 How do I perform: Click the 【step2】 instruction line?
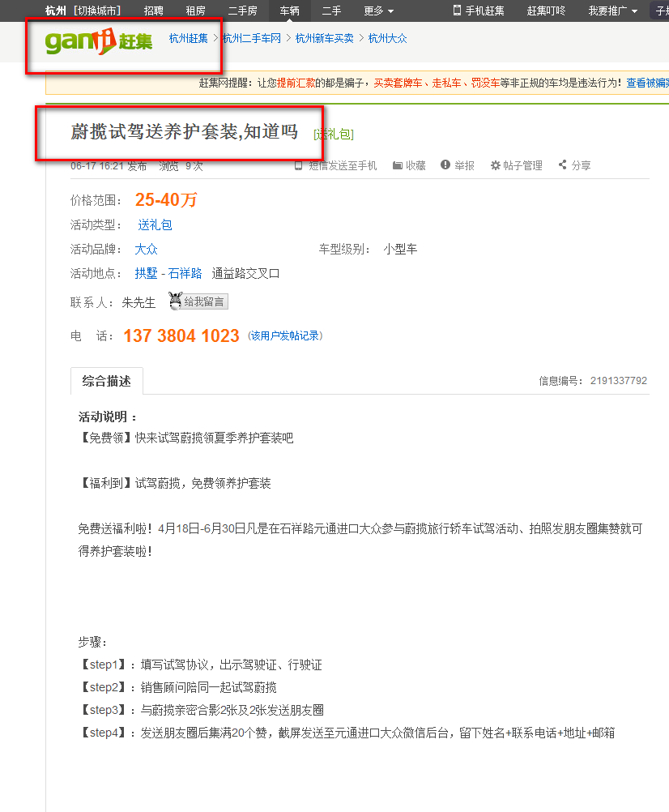point(177,687)
